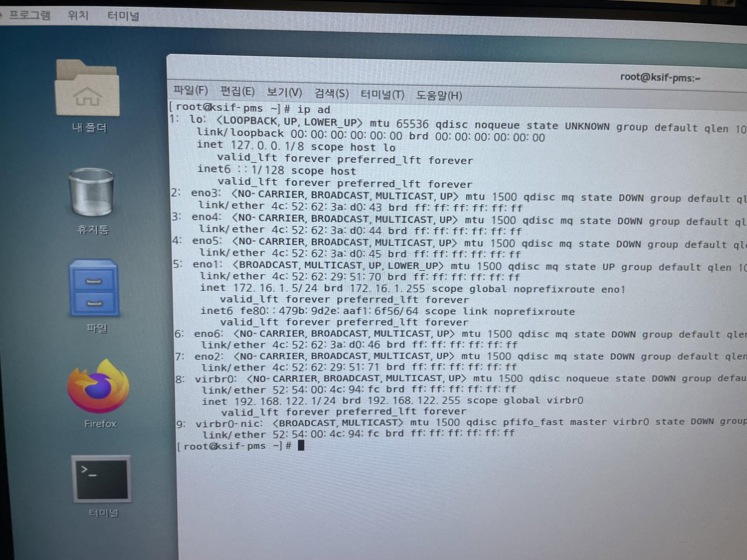This screenshot has height=560, width=747.
Task: Open the 휴지통 trash bin icon
Action: (x=91, y=192)
